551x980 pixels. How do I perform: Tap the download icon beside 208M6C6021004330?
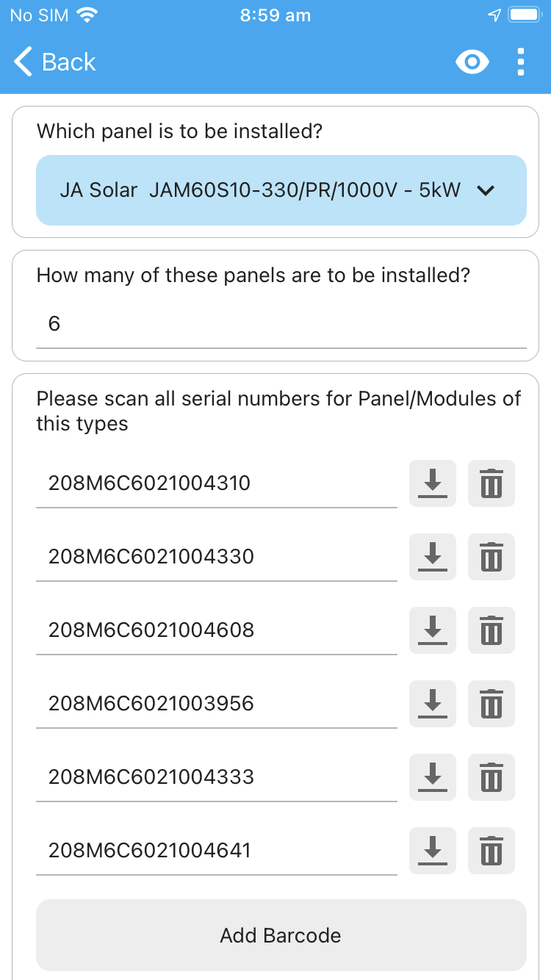(x=433, y=557)
